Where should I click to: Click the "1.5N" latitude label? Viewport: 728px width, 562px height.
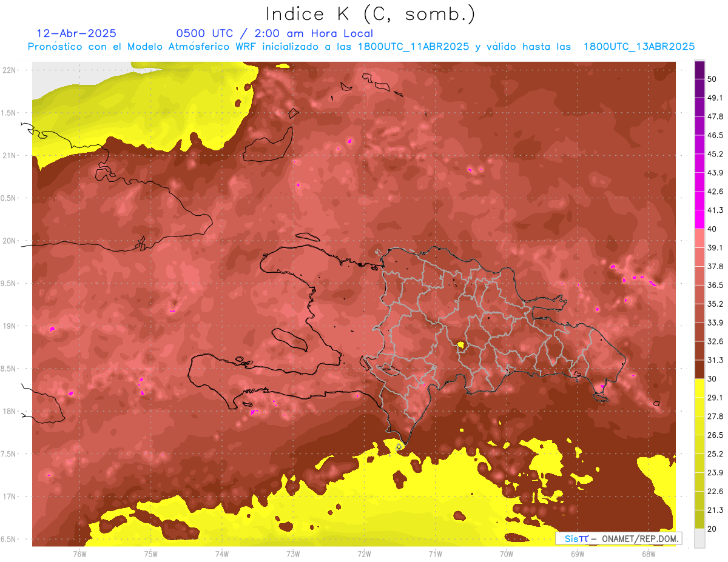[10, 113]
